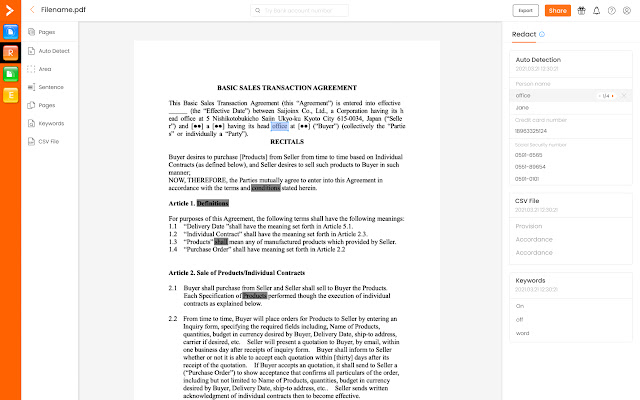Click the 'RECITALS' heading in the document
Viewport: 640px width, 400px height.
tap(287, 142)
